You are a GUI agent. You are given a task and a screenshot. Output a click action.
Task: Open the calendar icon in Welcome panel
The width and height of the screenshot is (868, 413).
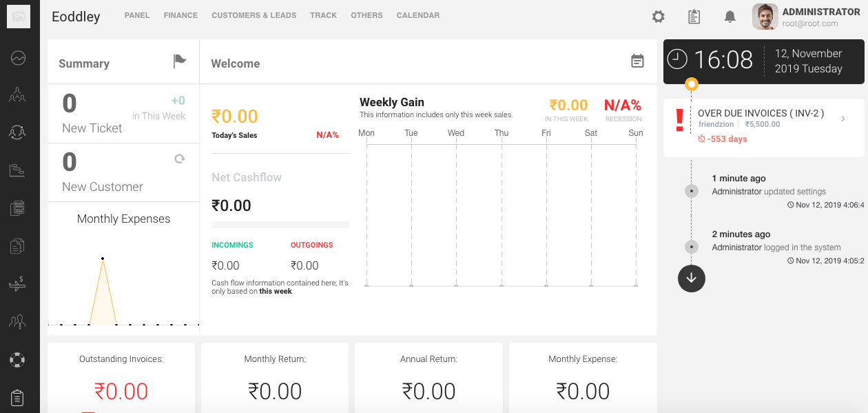(637, 61)
